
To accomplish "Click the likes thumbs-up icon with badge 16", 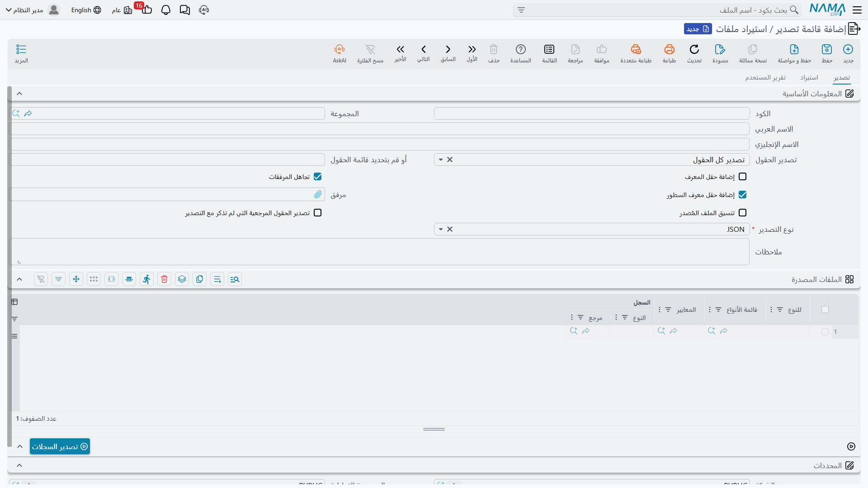I will pos(146,9).
